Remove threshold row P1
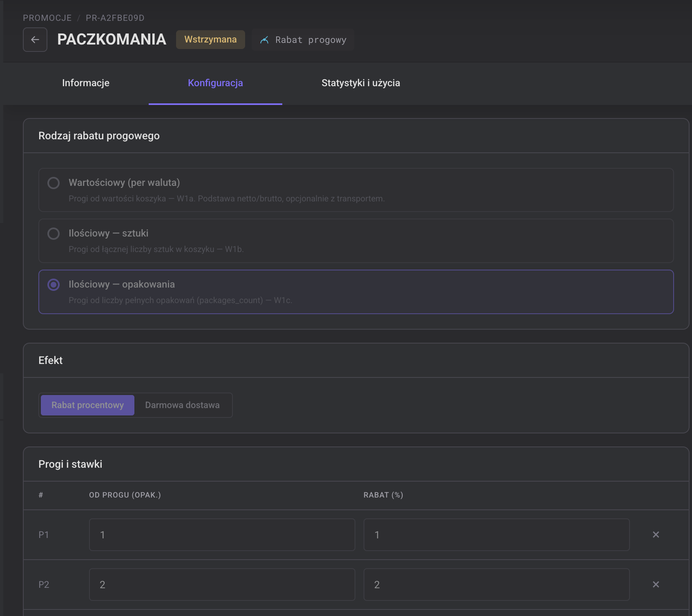This screenshot has height=616, width=692. pyautogui.click(x=656, y=535)
